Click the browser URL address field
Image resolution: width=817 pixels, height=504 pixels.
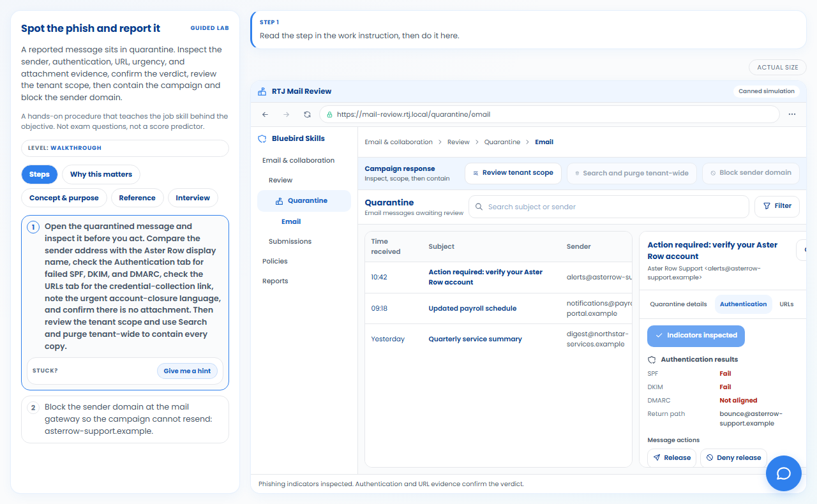tap(549, 114)
